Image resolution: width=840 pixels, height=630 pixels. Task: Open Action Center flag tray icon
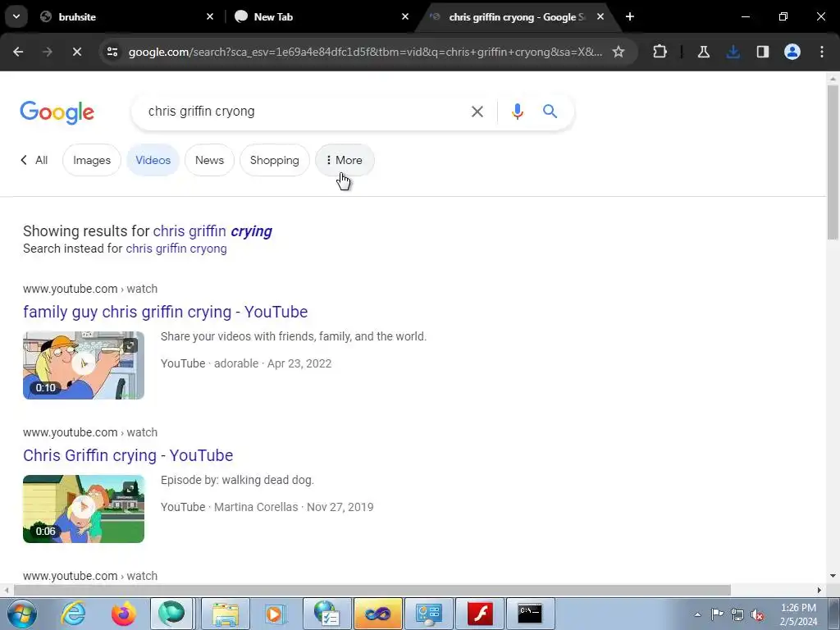click(x=717, y=614)
